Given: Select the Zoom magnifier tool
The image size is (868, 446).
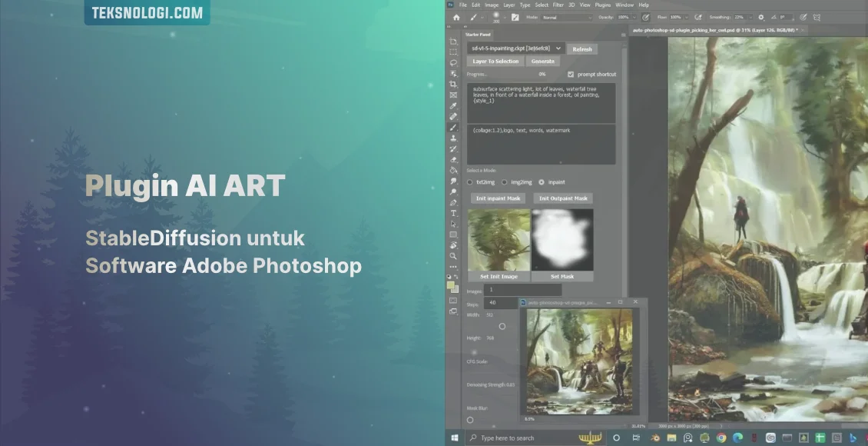Looking at the screenshot, I should [453, 256].
